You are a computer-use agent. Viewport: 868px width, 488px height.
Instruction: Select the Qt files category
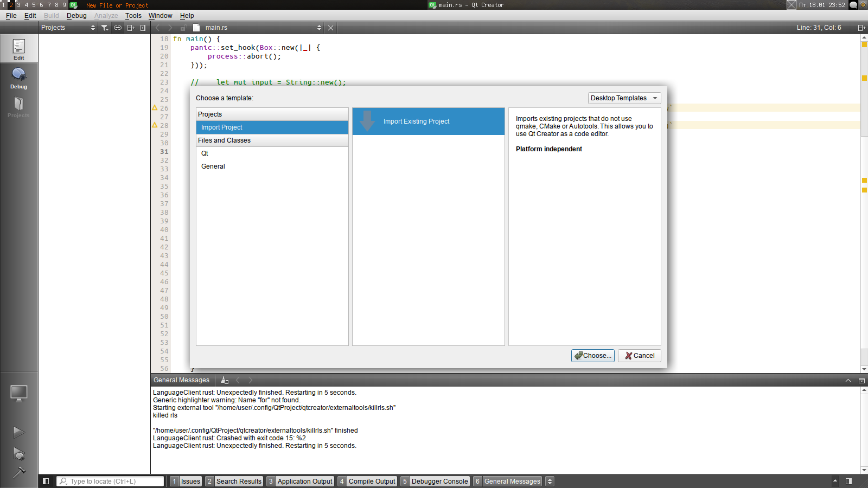(x=272, y=153)
